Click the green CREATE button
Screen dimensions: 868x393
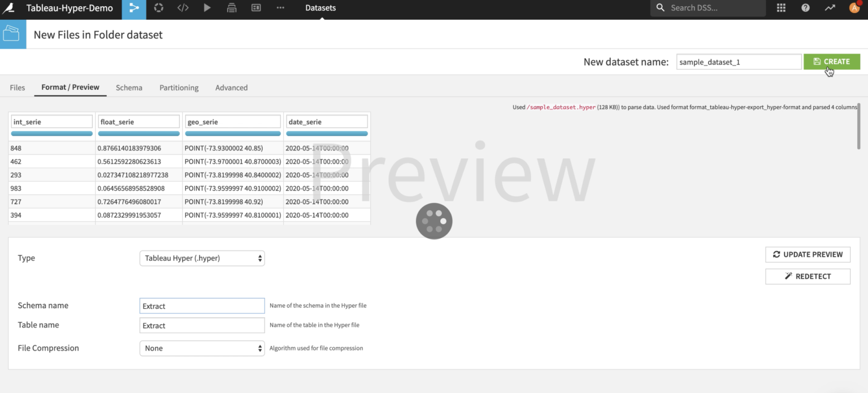tap(832, 61)
